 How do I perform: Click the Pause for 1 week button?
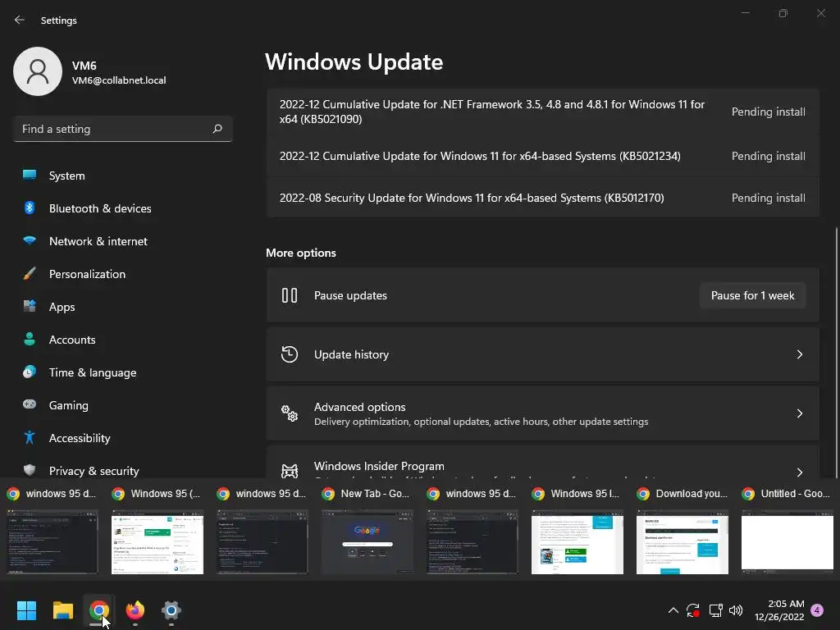752,295
